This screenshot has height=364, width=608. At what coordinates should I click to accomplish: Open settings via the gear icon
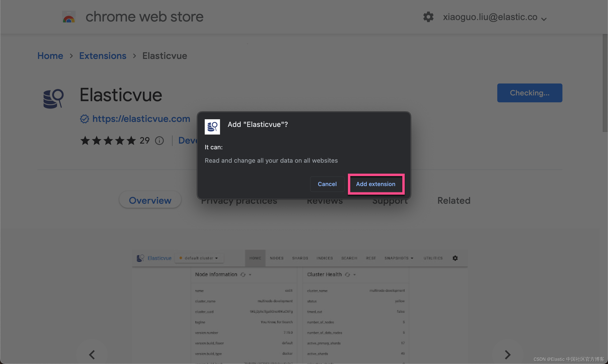(x=428, y=17)
